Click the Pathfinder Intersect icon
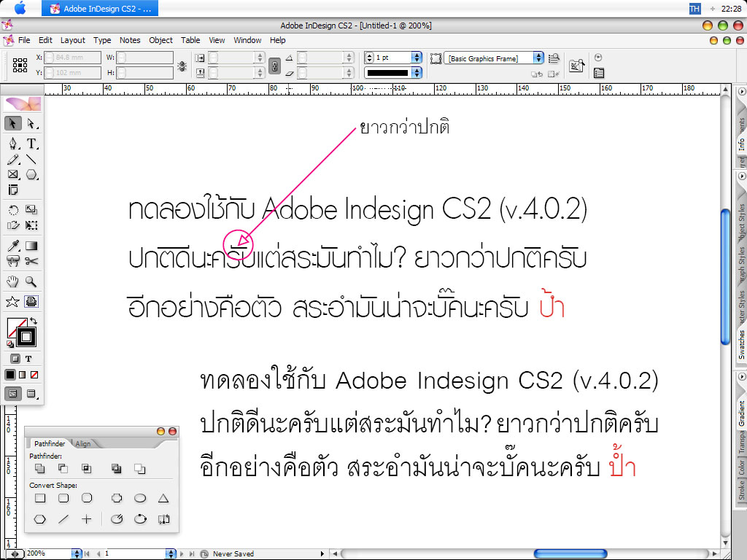The image size is (747, 560). [x=86, y=469]
